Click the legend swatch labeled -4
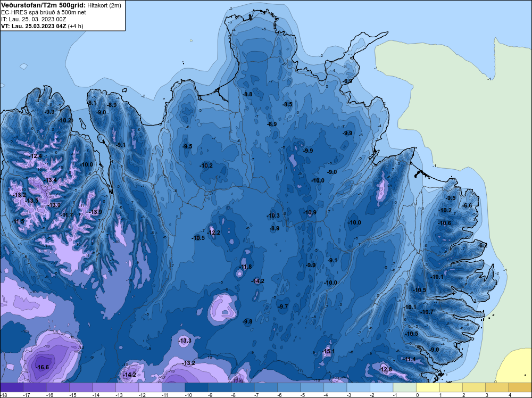The width and height of the screenshot is (532, 398). pos(335,387)
